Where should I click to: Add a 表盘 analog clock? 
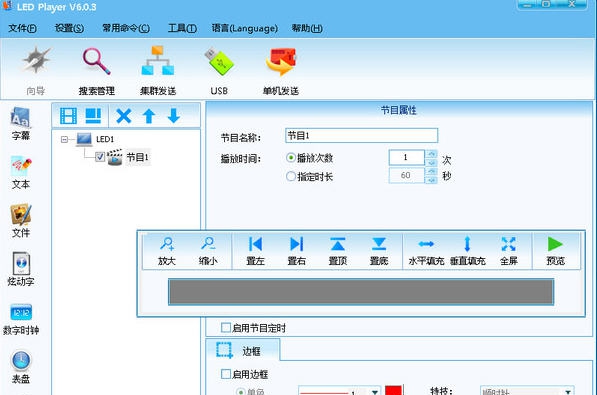[x=21, y=367]
